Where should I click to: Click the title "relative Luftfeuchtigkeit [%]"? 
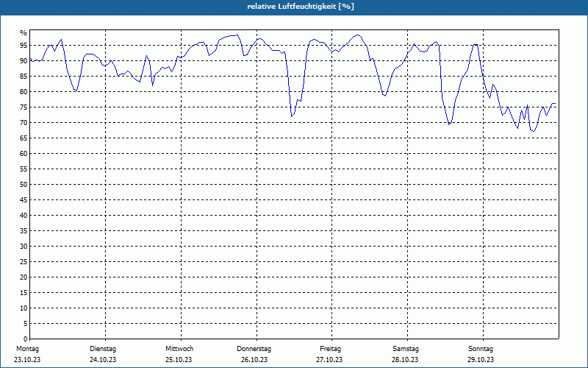[301, 7]
